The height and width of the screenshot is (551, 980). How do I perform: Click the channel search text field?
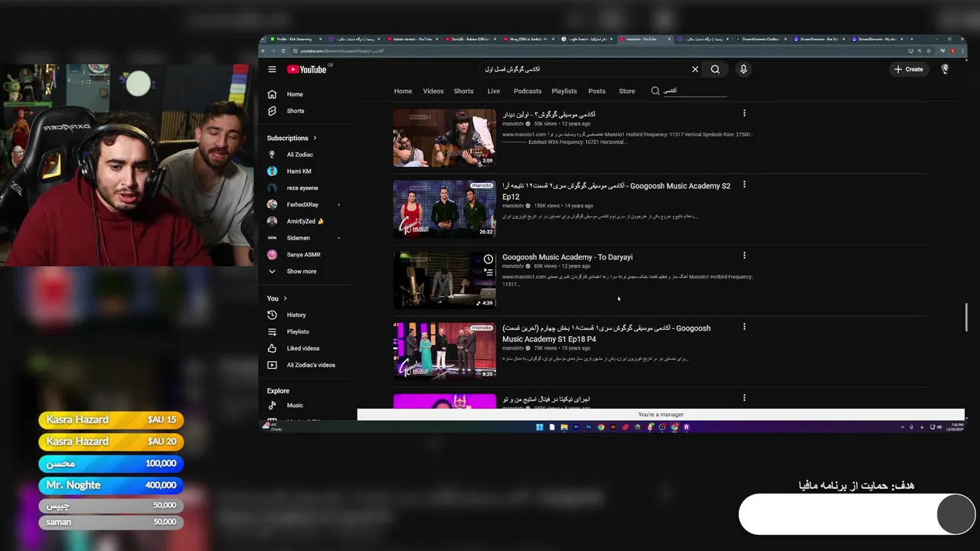(694, 91)
